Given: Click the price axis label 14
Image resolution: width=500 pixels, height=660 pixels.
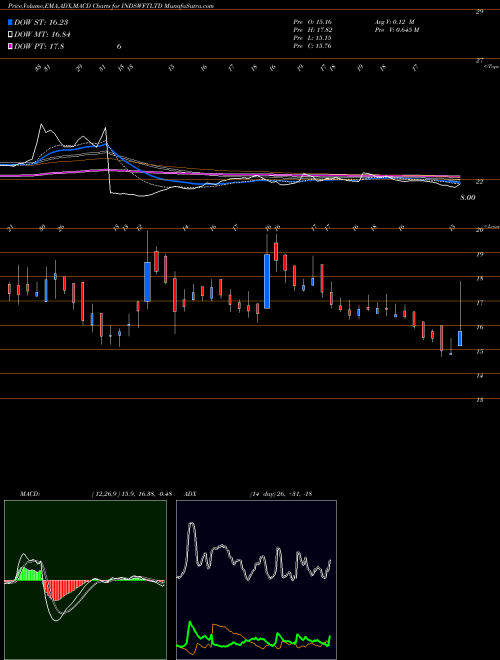Looking at the screenshot, I should point(479,376).
